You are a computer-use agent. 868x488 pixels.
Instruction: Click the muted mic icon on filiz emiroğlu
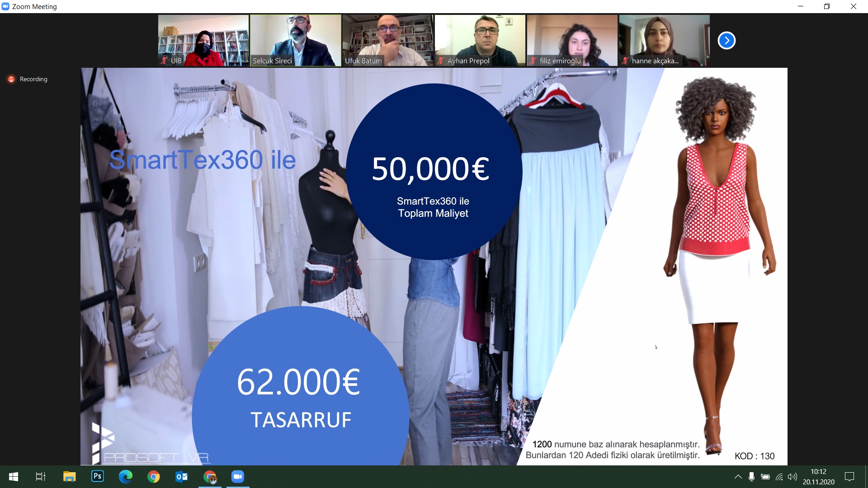click(533, 61)
